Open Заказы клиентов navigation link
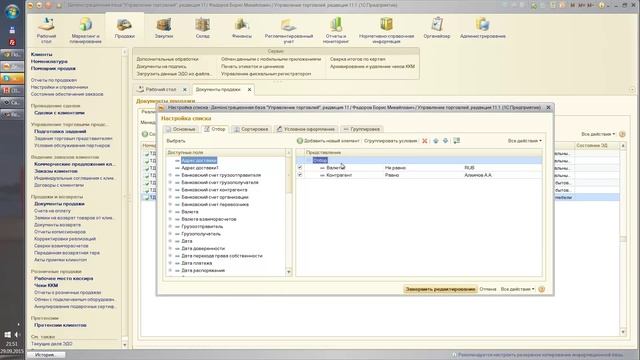Viewport: 640px width, 360px height. pyautogui.click(x=56, y=171)
